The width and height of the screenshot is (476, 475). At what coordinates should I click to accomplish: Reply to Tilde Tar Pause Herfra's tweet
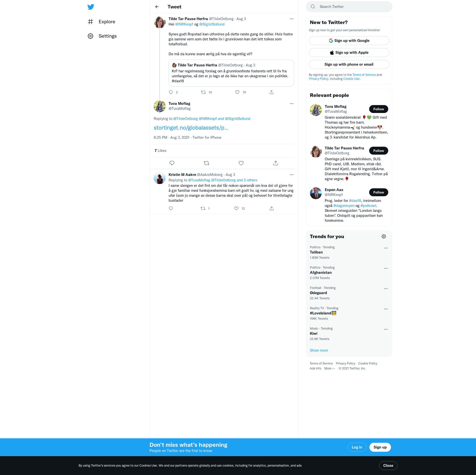coord(171,92)
